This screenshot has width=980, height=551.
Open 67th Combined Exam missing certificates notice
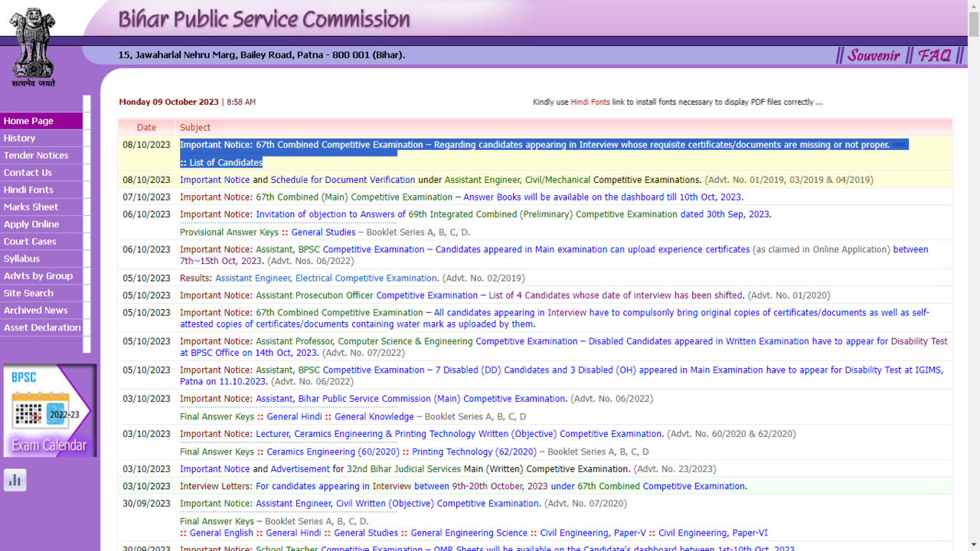534,145
